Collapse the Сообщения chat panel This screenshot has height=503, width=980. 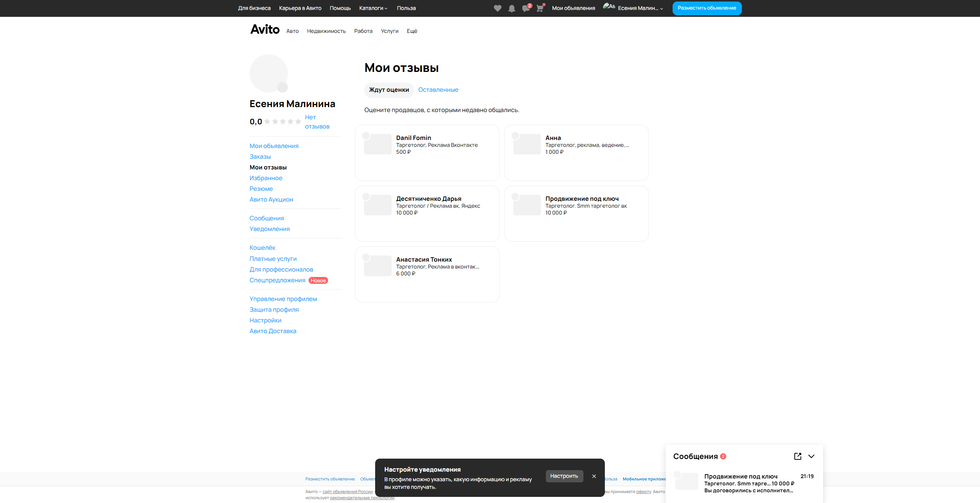[811, 456]
